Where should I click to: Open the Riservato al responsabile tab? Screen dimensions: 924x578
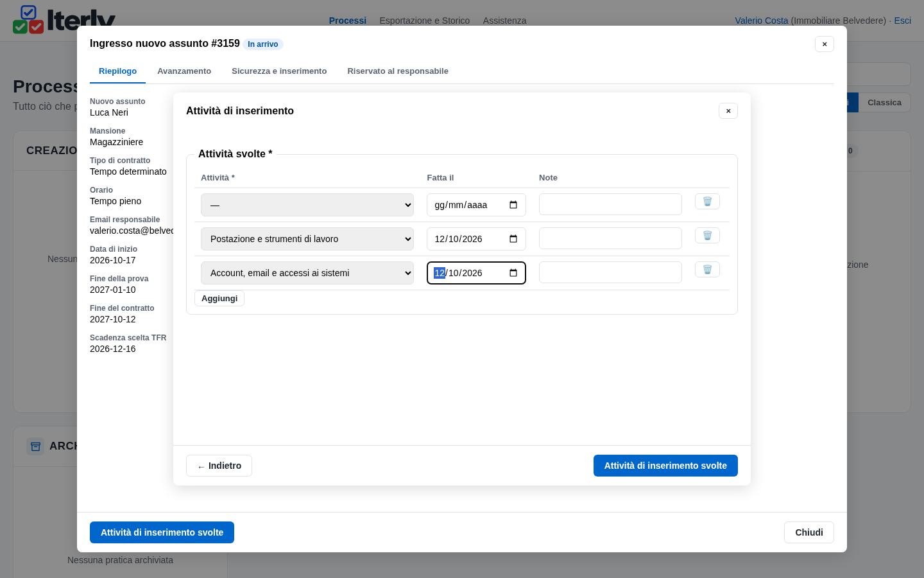pyautogui.click(x=398, y=71)
